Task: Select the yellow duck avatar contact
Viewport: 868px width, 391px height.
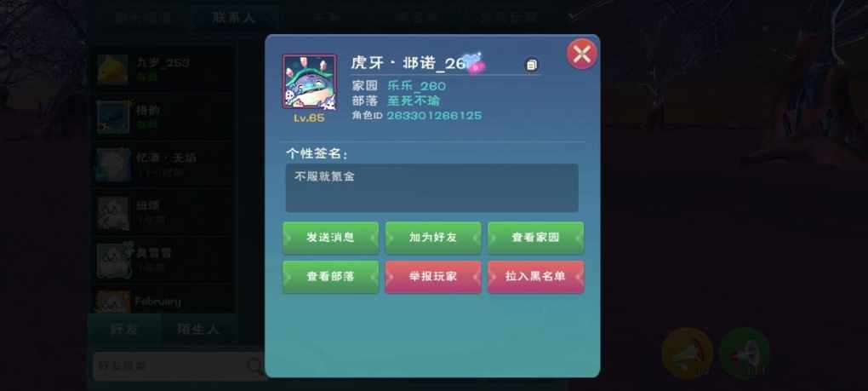Action: (x=113, y=69)
